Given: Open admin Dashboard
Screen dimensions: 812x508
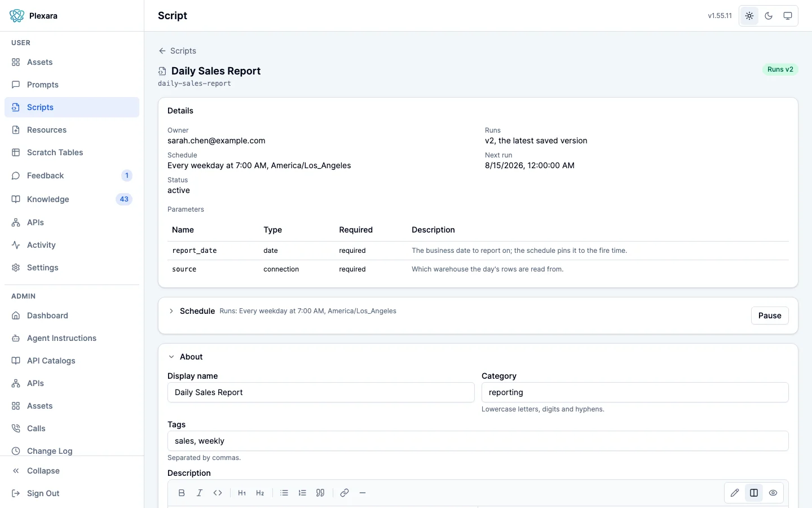Looking at the screenshot, I should (72, 316).
